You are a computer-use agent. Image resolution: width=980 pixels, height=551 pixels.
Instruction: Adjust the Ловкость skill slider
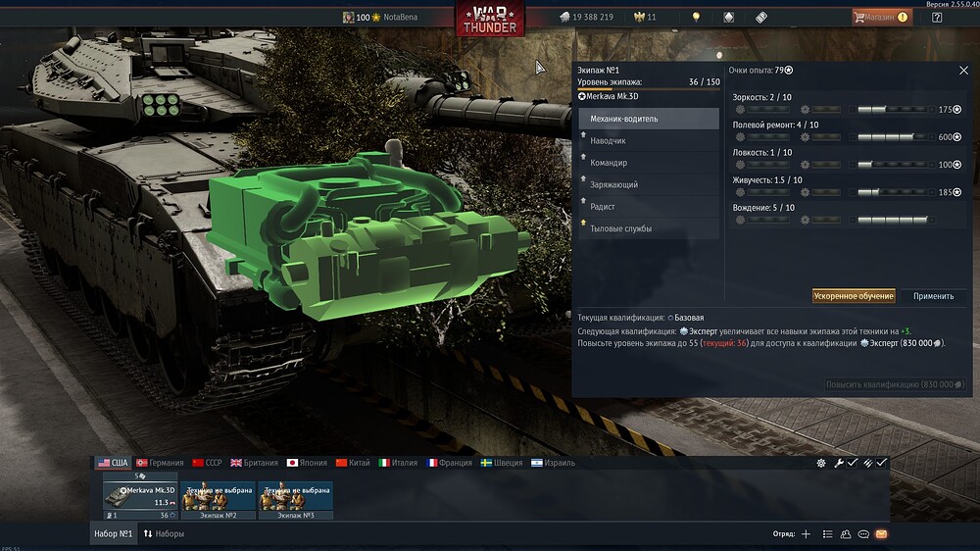coord(892,165)
